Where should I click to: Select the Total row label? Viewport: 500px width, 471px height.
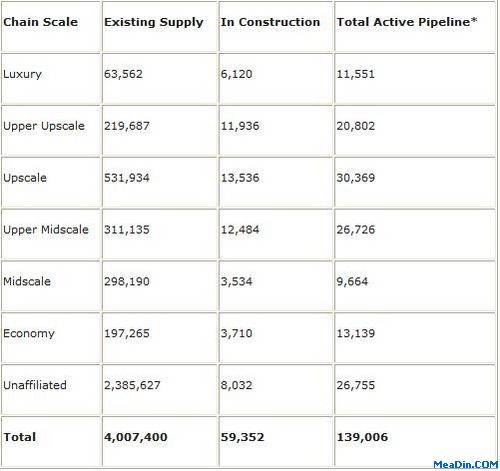click(x=20, y=437)
